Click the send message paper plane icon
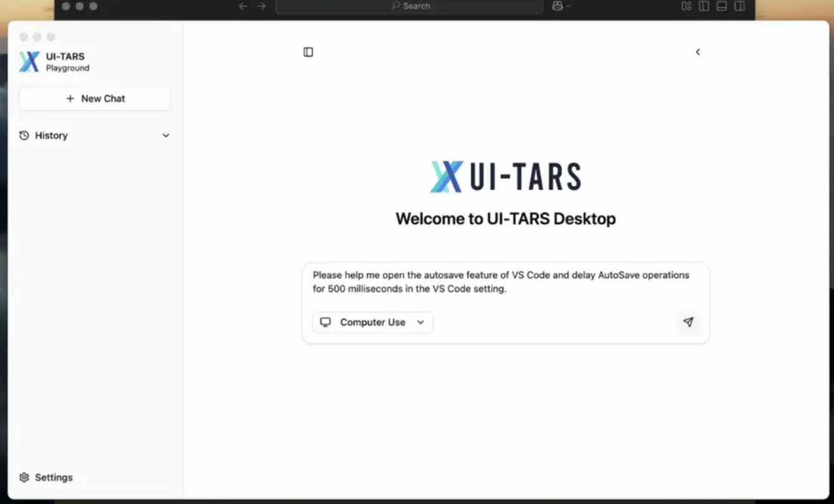 [688, 322]
